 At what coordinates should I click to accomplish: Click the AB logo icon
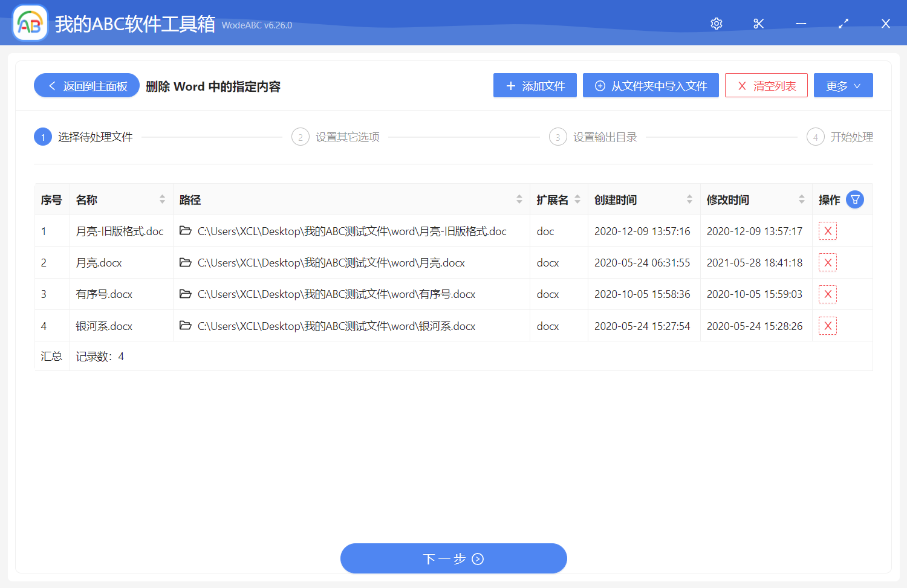pyautogui.click(x=30, y=23)
